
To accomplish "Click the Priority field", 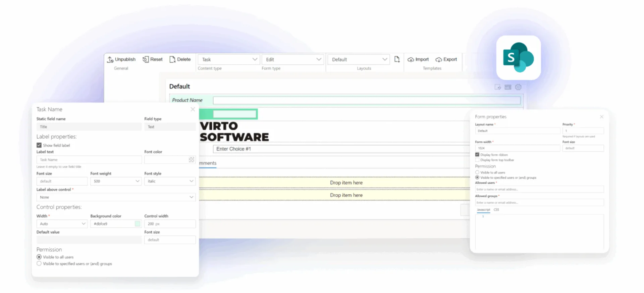I will click(583, 131).
